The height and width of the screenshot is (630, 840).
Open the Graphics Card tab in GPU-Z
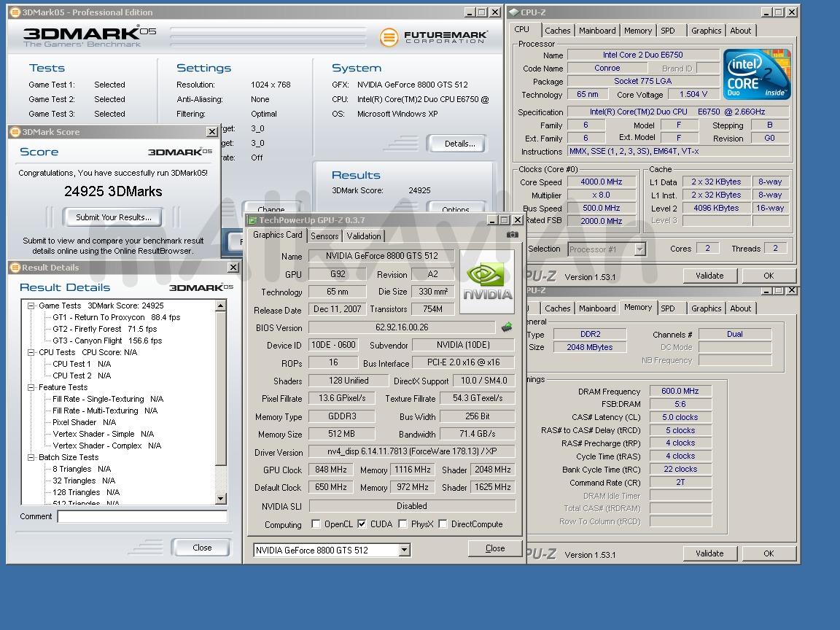[x=278, y=235]
